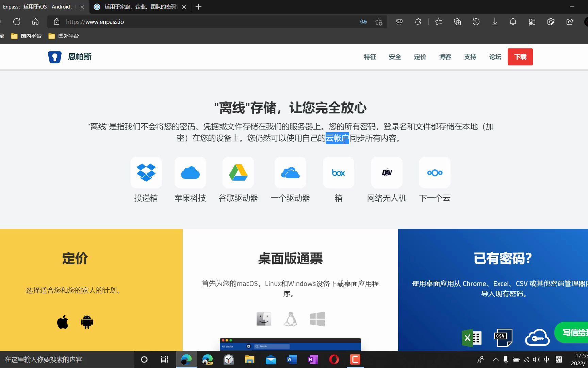The image size is (588, 368).
Task: Open 定价 pricing nav item
Action: 420,57
